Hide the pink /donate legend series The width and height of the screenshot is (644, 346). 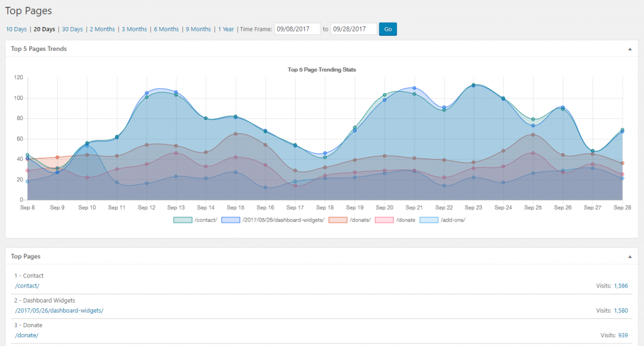click(x=384, y=220)
